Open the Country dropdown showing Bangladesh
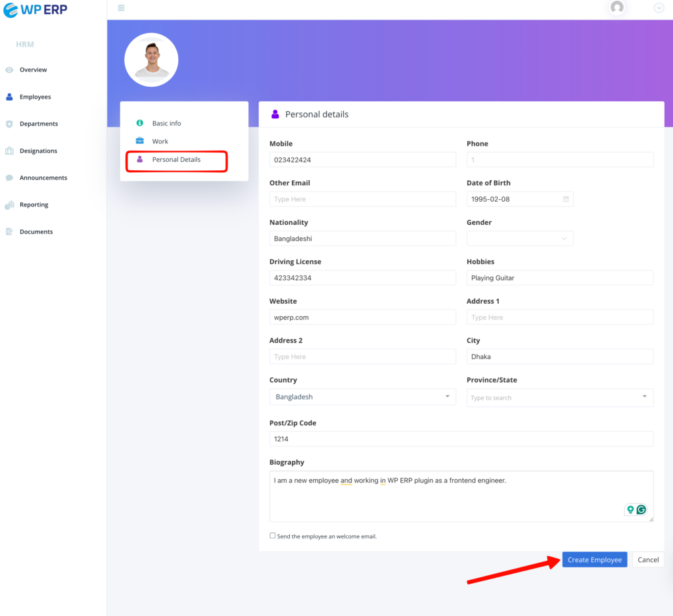 tap(362, 397)
